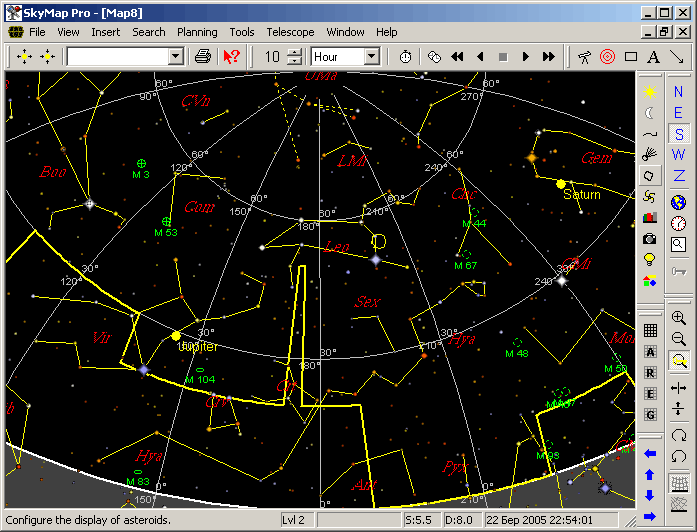Toggle comet display icon
The height and width of the screenshot is (532, 697).
point(649,155)
